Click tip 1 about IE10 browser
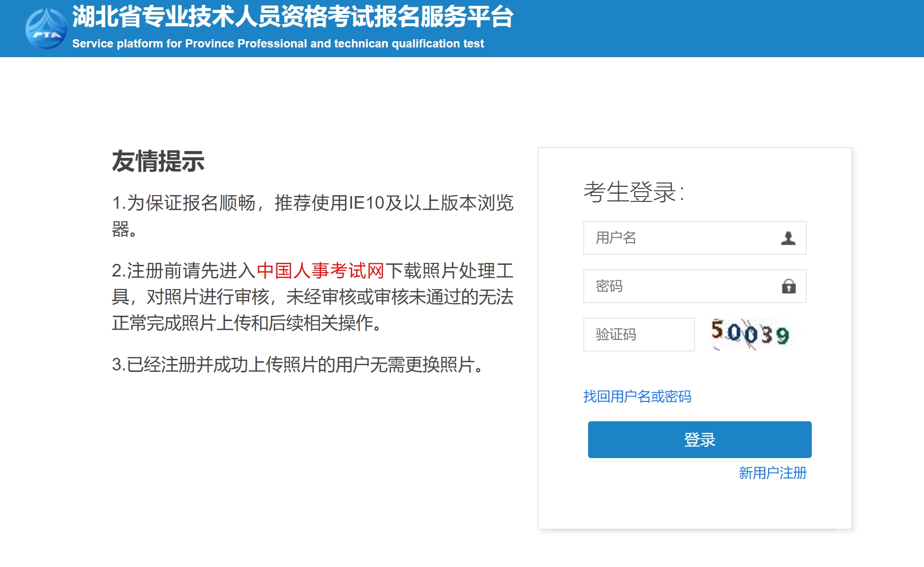Image resolution: width=924 pixels, height=567 pixels. pyautogui.click(x=313, y=215)
